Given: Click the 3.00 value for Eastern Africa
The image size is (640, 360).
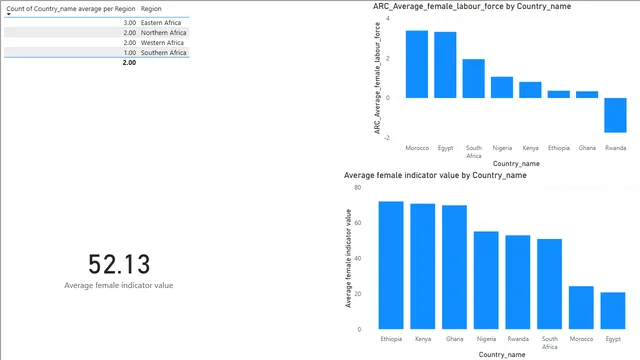Looking at the screenshot, I should click(x=130, y=23).
